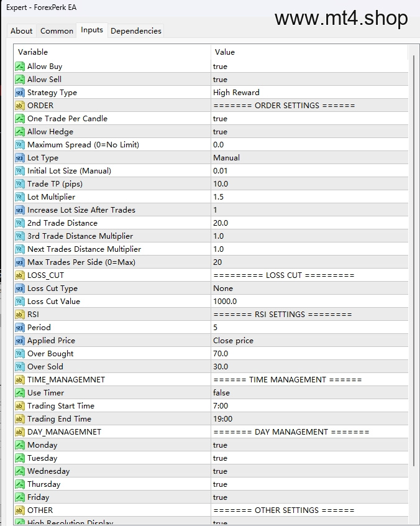This screenshot has width=420, height=526.
Task: Click the Monday boolean icon
Action: [x=20, y=446]
